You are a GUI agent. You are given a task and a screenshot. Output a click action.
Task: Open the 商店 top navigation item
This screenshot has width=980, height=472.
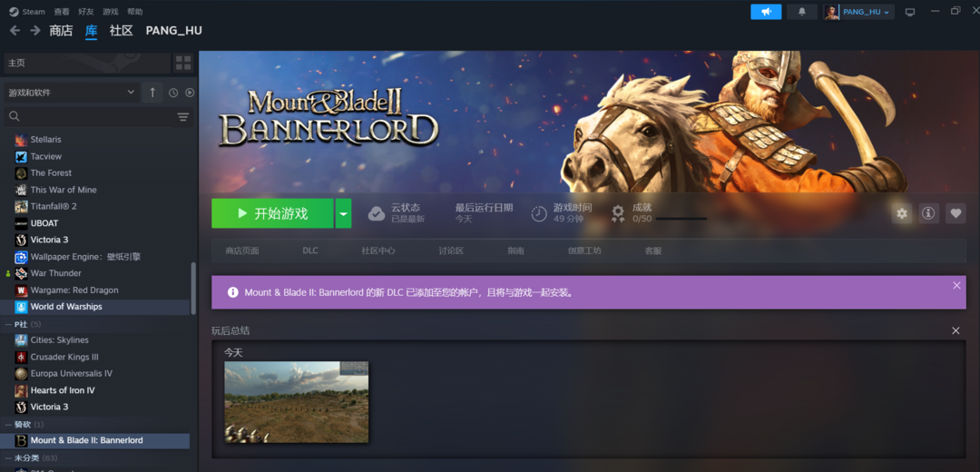[61, 31]
